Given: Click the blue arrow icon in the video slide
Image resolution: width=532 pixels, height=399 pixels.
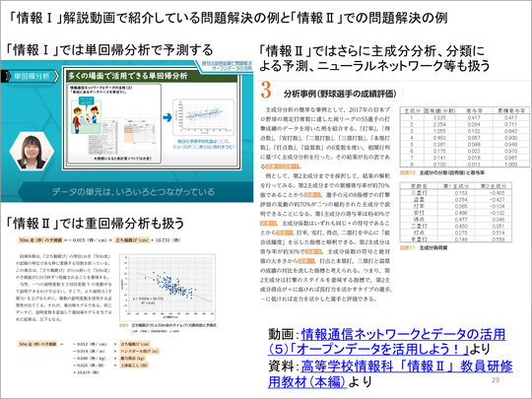Looking at the screenshot, I should [x=167, y=118].
